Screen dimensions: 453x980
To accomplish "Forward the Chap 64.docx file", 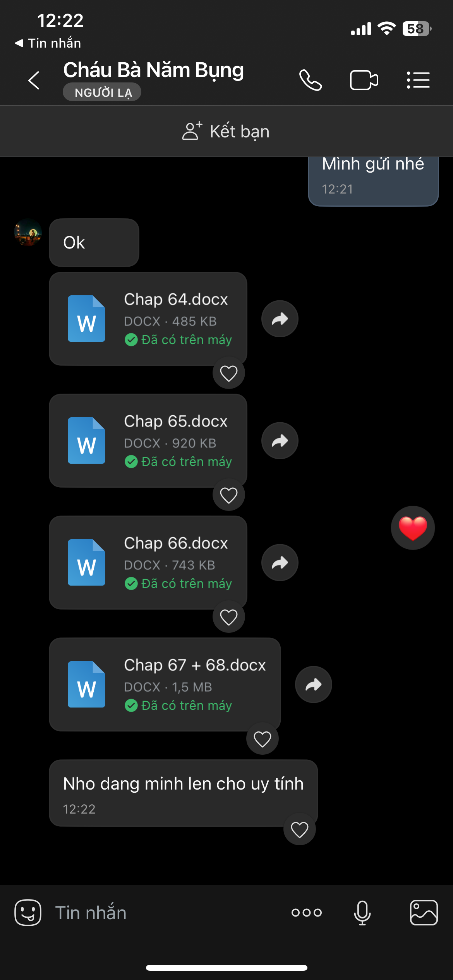I will (280, 319).
